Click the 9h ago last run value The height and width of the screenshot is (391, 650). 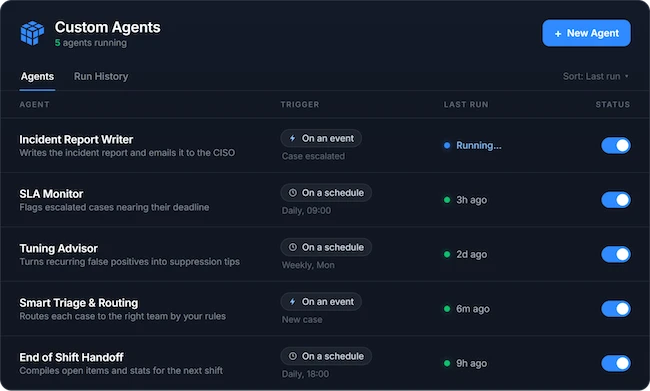472,363
